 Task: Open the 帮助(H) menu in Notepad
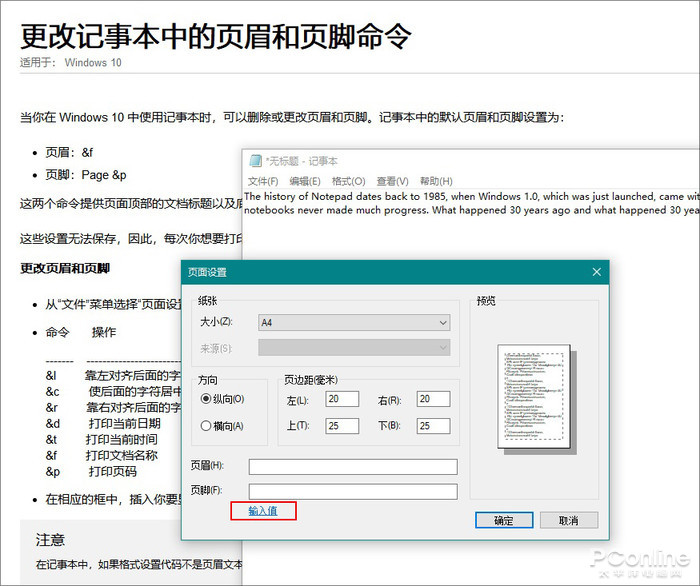point(436,181)
